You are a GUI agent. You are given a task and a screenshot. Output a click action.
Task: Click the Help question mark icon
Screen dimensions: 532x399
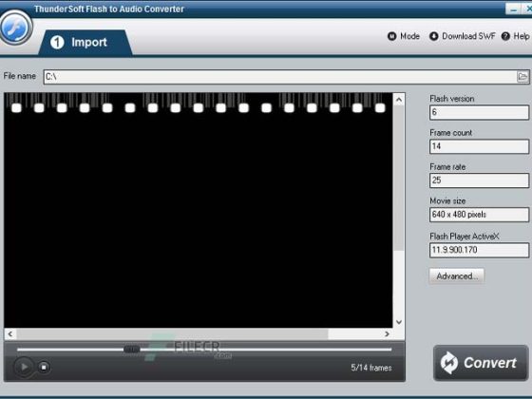pyautogui.click(x=505, y=36)
